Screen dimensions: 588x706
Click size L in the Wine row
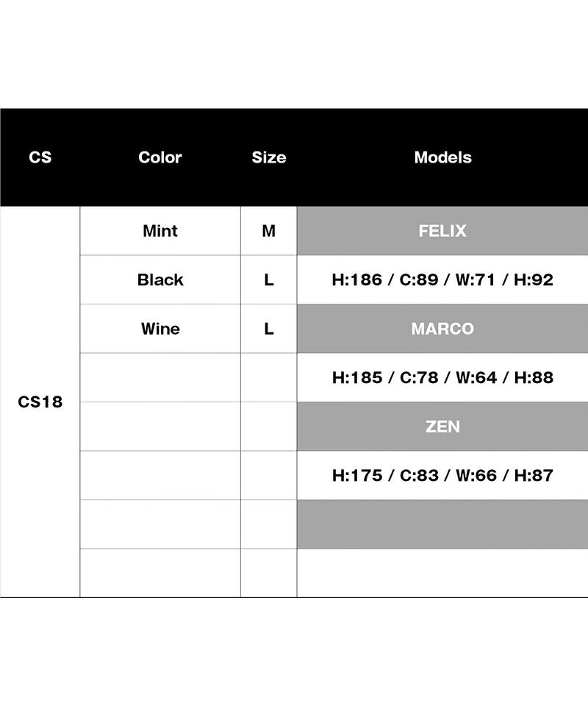pyautogui.click(x=268, y=329)
